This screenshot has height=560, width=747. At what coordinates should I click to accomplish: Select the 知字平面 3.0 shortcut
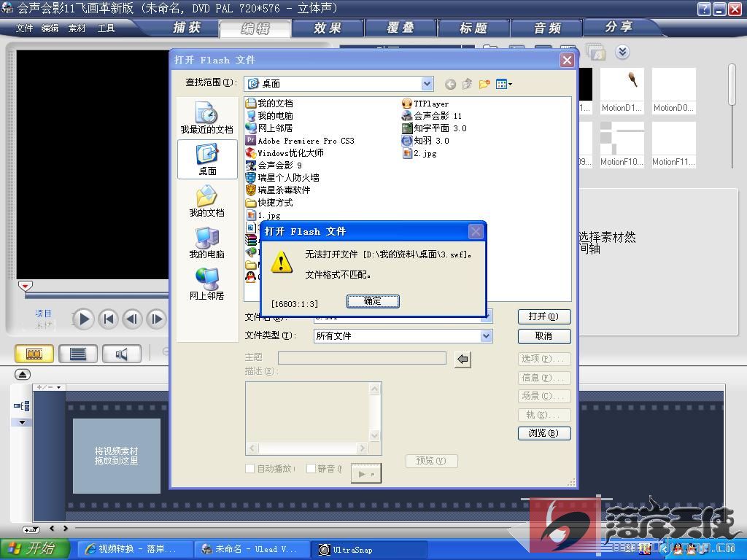coord(434,128)
